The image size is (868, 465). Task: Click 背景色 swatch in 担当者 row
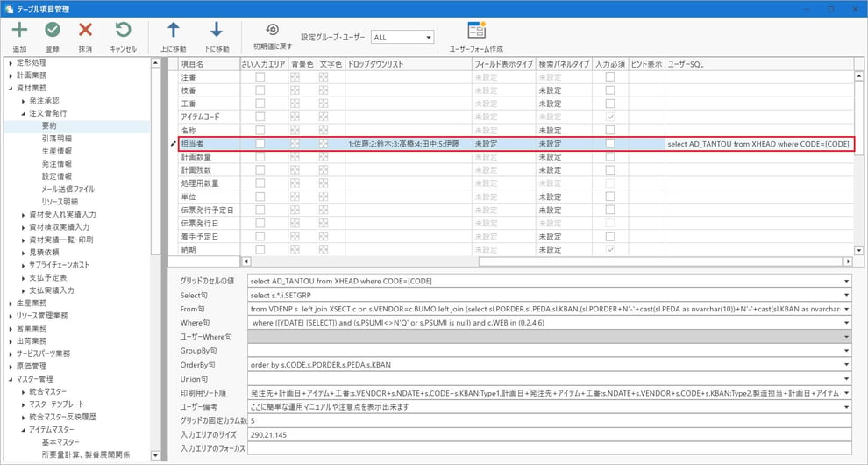click(x=295, y=143)
